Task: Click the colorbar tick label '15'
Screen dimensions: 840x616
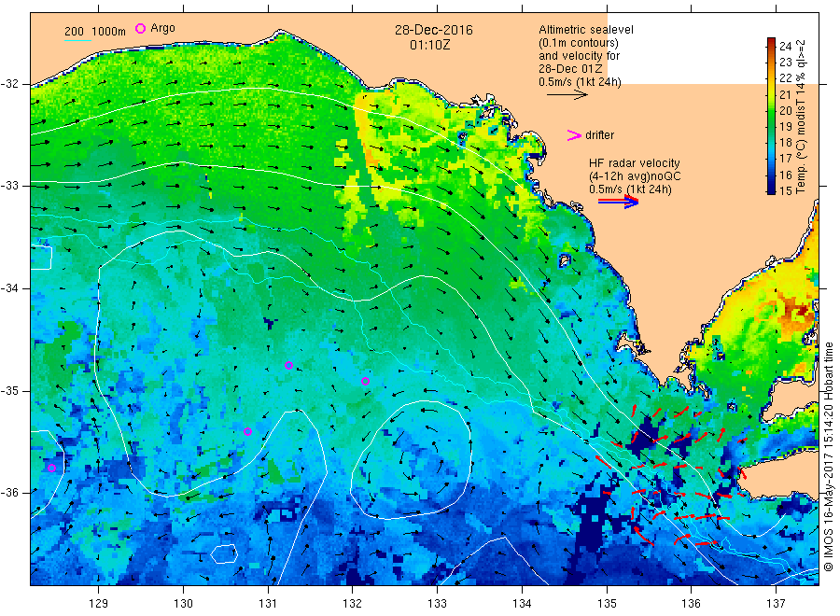Action: point(785,190)
